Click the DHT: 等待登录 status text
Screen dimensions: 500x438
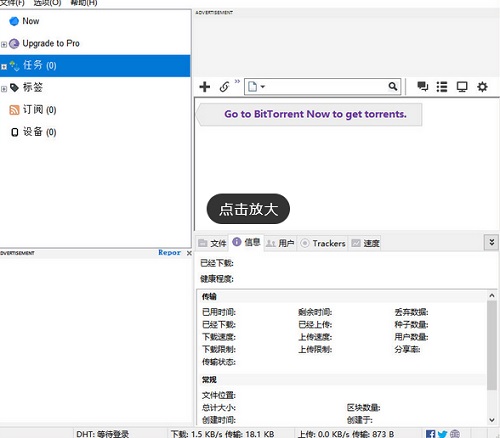(x=102, y=434)
